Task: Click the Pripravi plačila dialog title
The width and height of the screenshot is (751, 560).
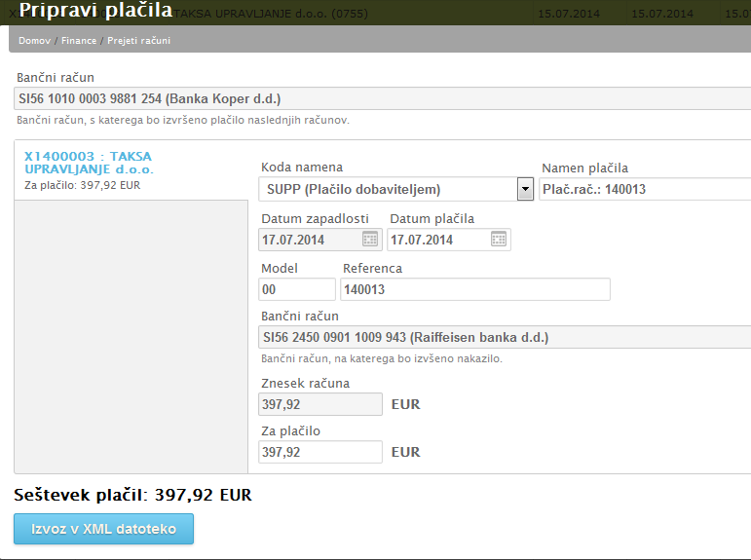Action: (95, 12)
